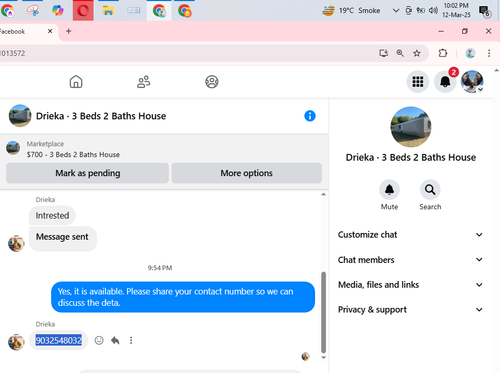
Task: Open the browser zoom magnifier icon
Action: [400, 53]
